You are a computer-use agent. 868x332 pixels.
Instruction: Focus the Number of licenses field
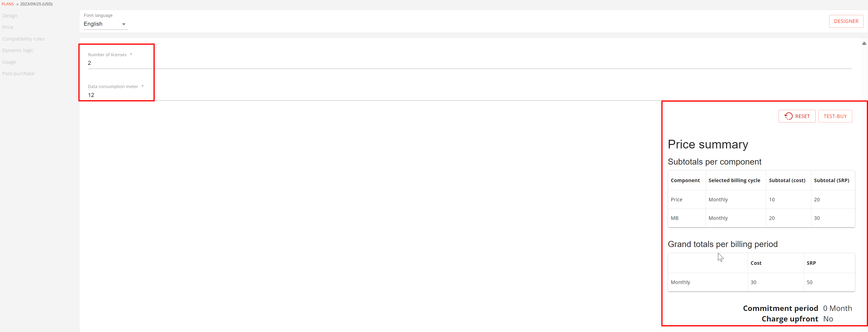470,63
